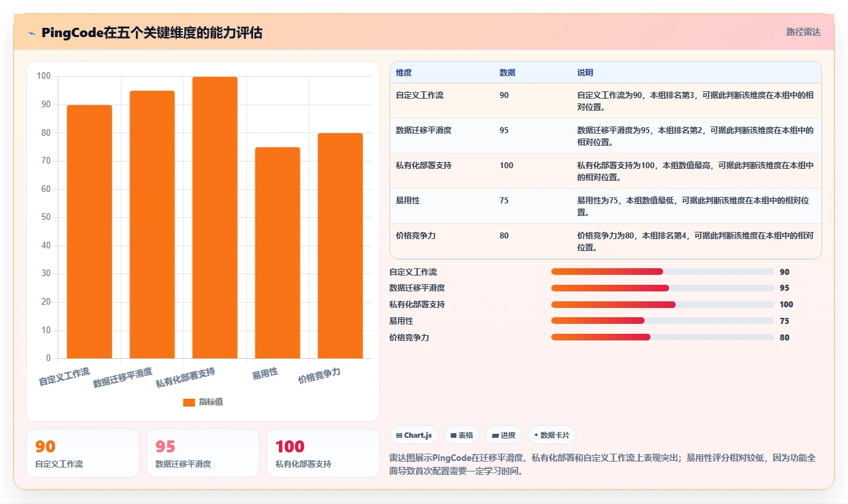Click the y-axis tick label 50
The image size is (848, 504).
pos(46,217)
